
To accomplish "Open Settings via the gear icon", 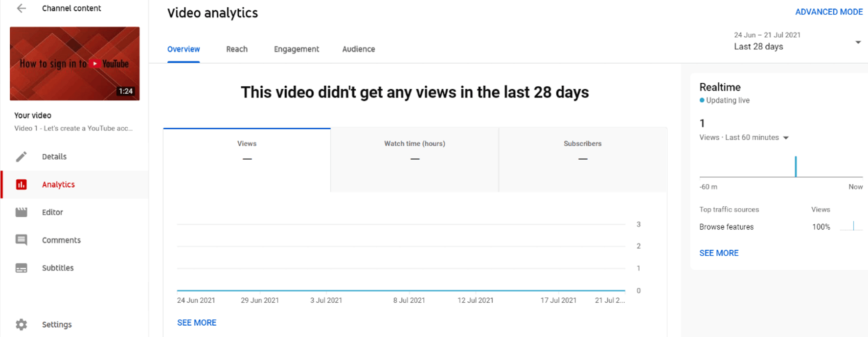I will 21,324.
